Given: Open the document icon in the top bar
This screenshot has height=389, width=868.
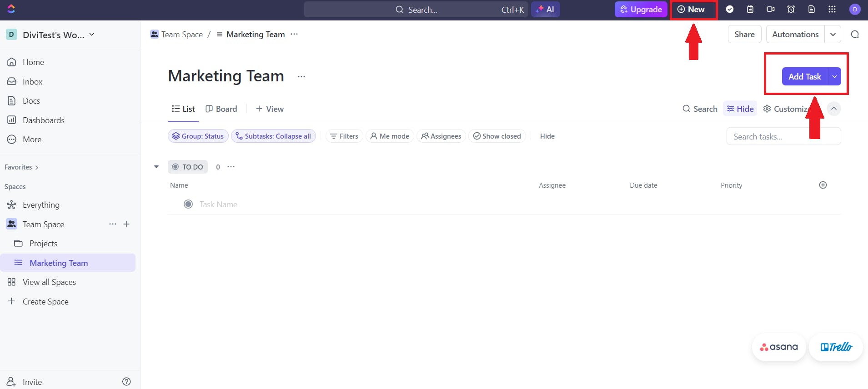Looking at the screenshot, I should point(812,10).
